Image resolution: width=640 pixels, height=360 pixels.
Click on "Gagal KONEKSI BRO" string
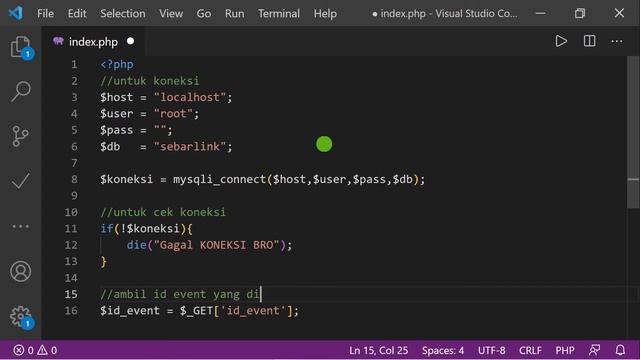coord(216,245)
